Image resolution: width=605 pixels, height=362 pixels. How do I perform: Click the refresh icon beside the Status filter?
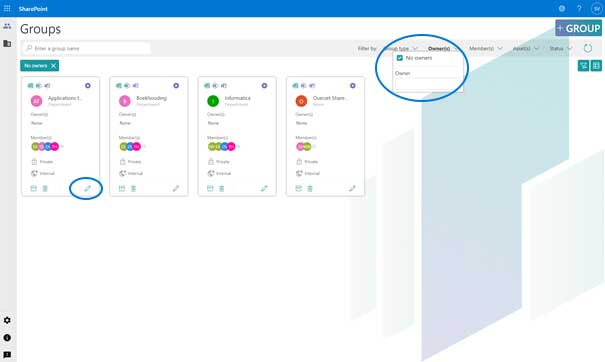pyautogui.click(x=588, y=48)
